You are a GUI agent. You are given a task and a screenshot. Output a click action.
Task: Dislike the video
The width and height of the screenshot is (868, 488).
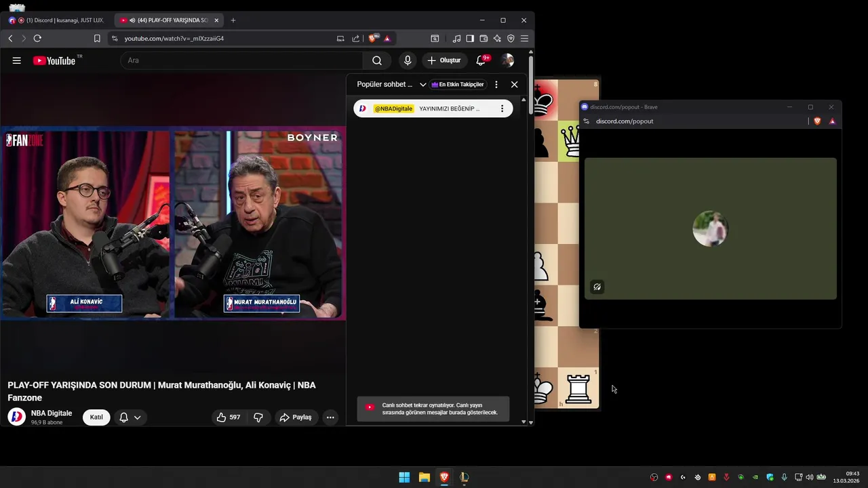258,418
